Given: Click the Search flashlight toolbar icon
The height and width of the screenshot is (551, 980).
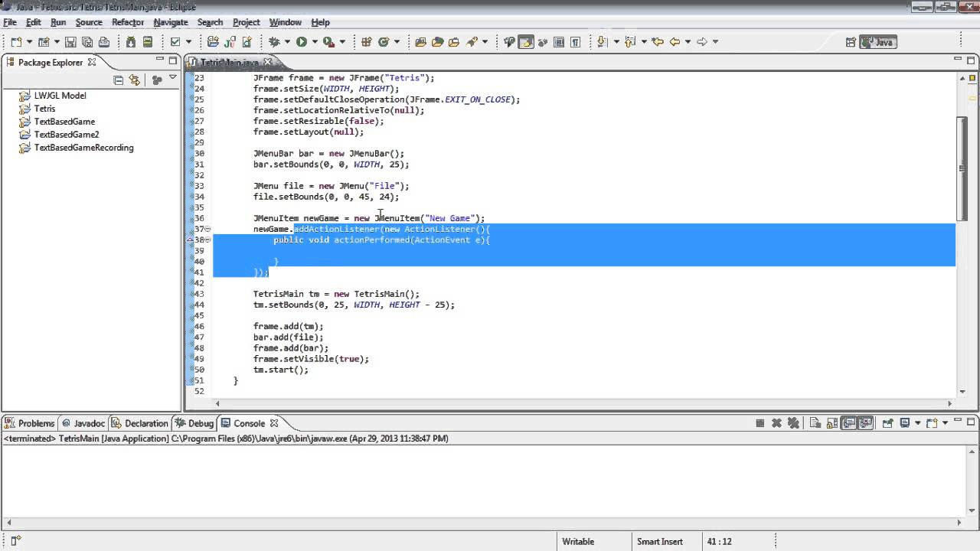Looking at the screenshot, I should [472, 42].
